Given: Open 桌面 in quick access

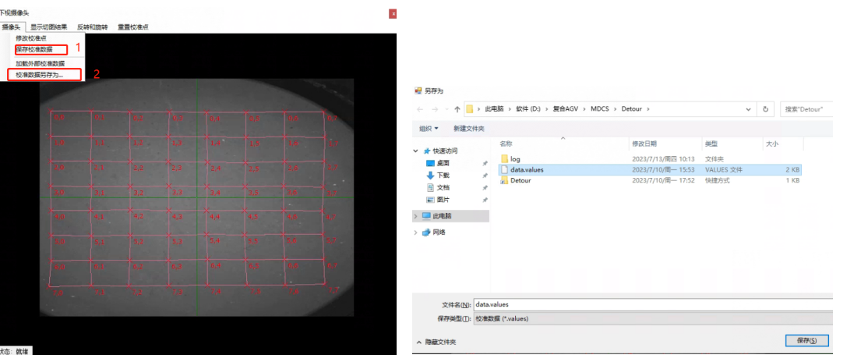Looking at the screenshot, I should click(443, 164).
